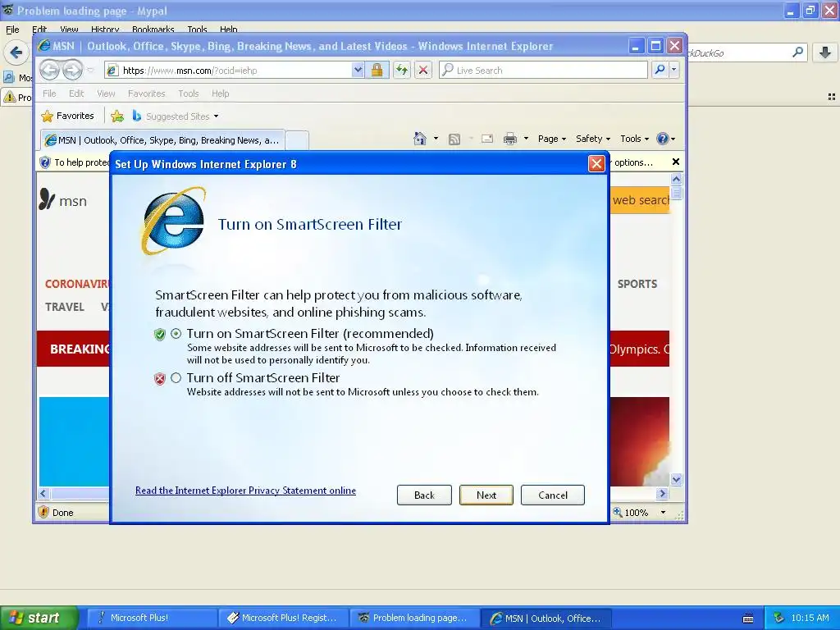Click the RSS feeds icon
The width and height of the screenshot is (840, 630).
tap(454, 139)
